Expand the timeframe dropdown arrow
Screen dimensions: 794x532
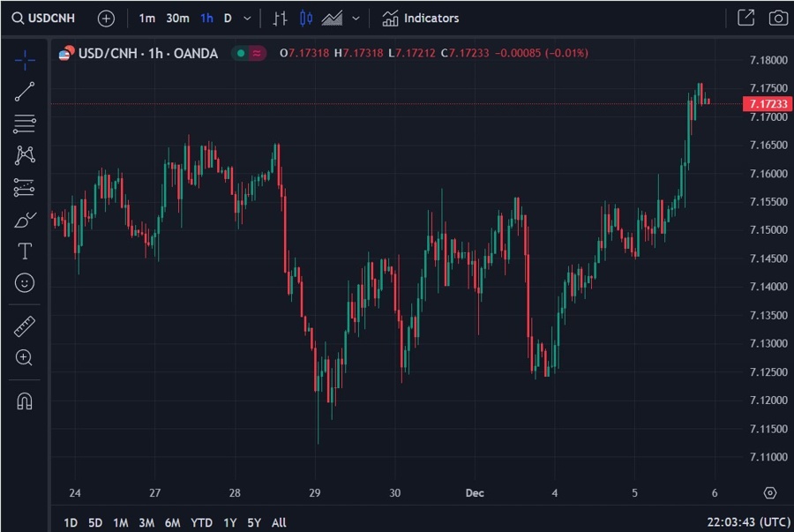pos(247,19)
